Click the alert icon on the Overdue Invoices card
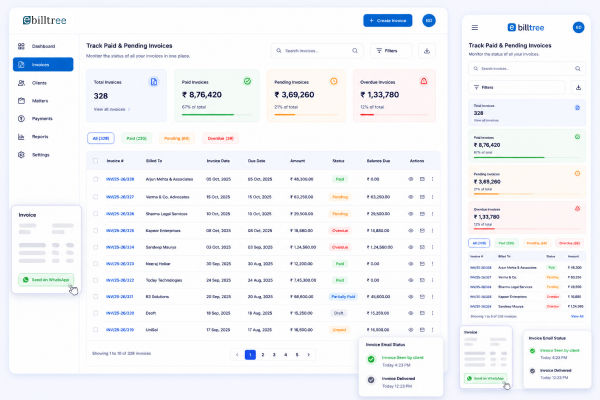This screenshot has width=600, height=400. pos(424,81)
